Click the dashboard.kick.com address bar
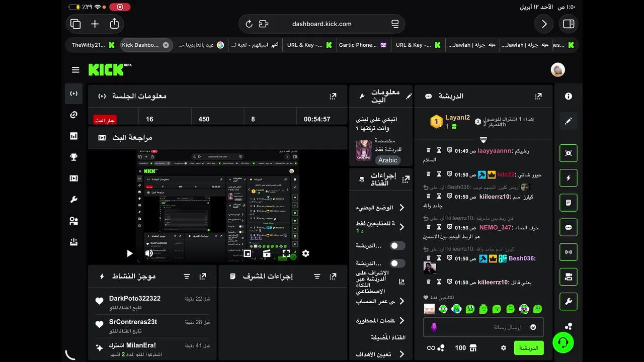The height and width of the screenshot is (362, 644). pos(321,24)
